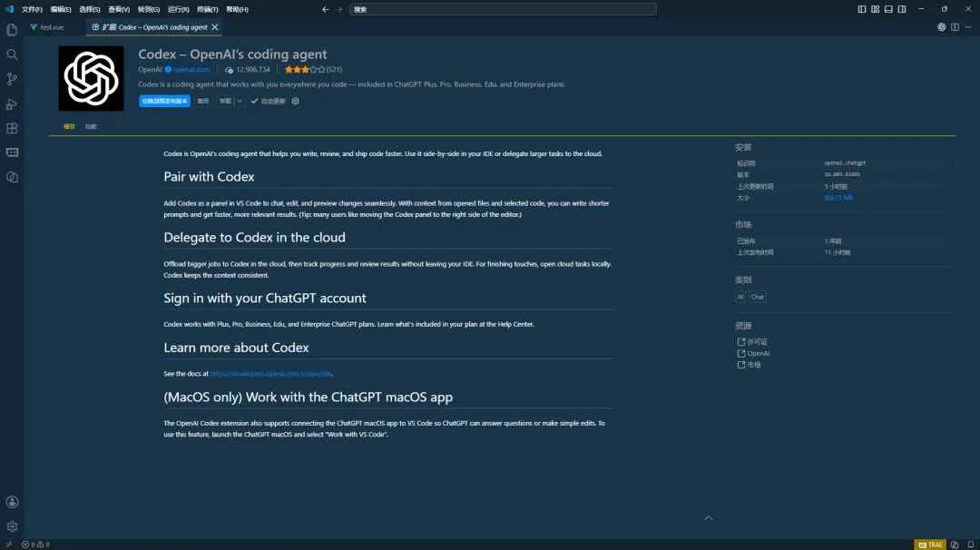This screenshot has width=980, height=550.
Task: Split the editor to the right
Action: tap(955, 27)
